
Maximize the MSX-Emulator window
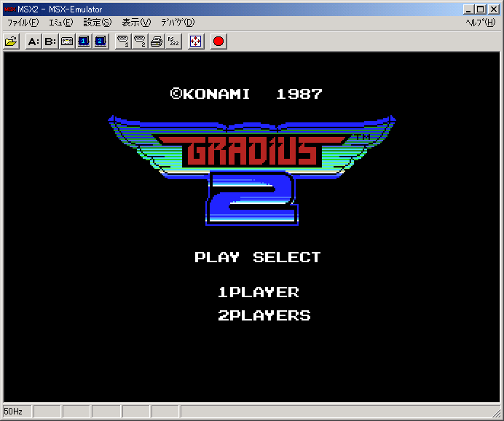click(x=481, y=9)
